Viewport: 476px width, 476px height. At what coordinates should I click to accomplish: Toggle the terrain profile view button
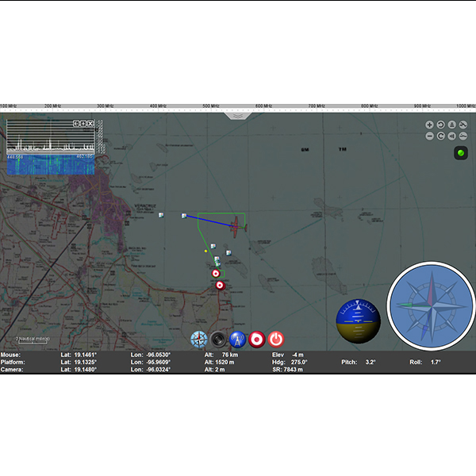(x=463, y=125)
